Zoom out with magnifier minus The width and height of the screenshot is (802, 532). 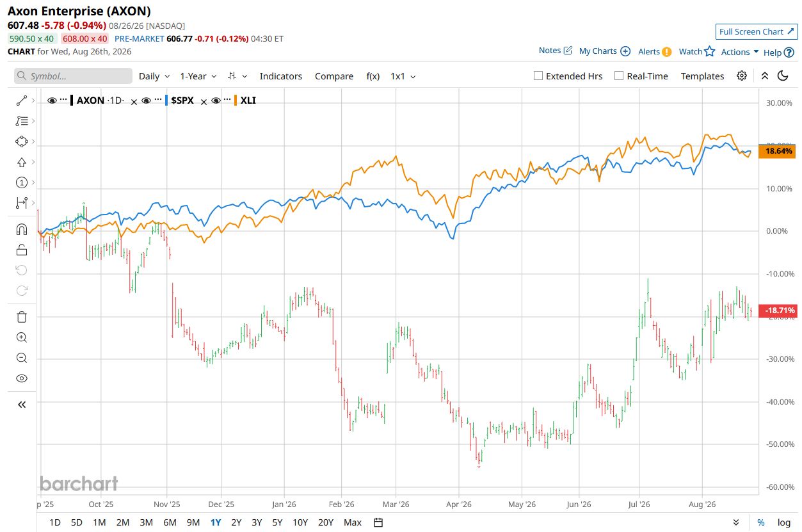click(22, 358)
